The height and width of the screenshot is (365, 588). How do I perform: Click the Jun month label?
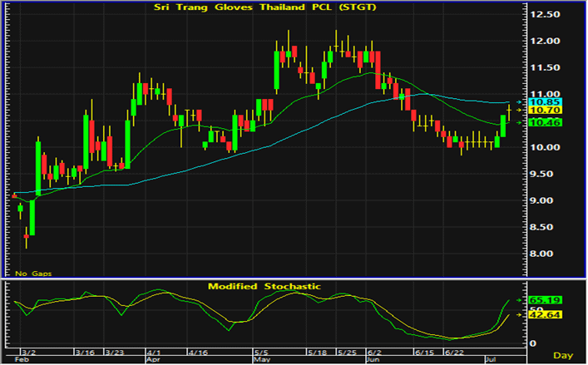click(x=373, y=360)
